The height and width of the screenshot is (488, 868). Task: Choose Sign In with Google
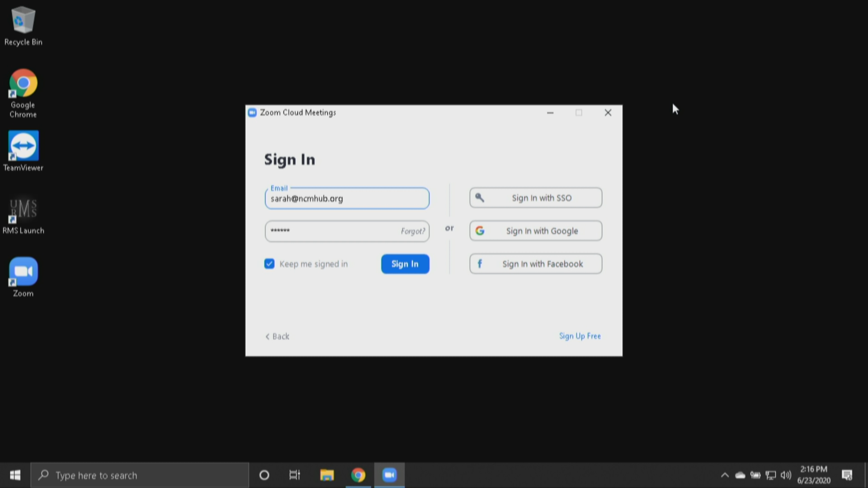[536, 231]
